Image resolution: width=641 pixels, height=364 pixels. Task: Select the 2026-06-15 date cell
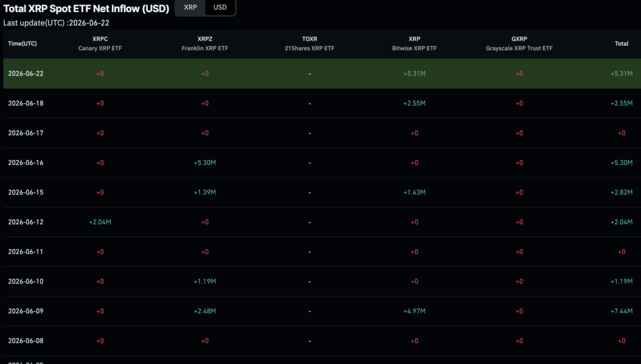pos(26,193)
